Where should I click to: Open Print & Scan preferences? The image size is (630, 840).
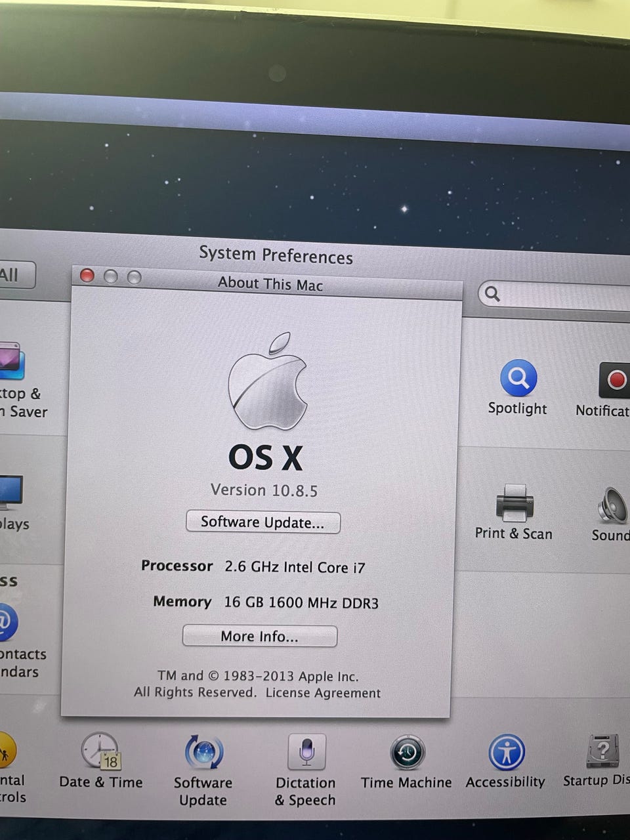click(x=514, y=503)
